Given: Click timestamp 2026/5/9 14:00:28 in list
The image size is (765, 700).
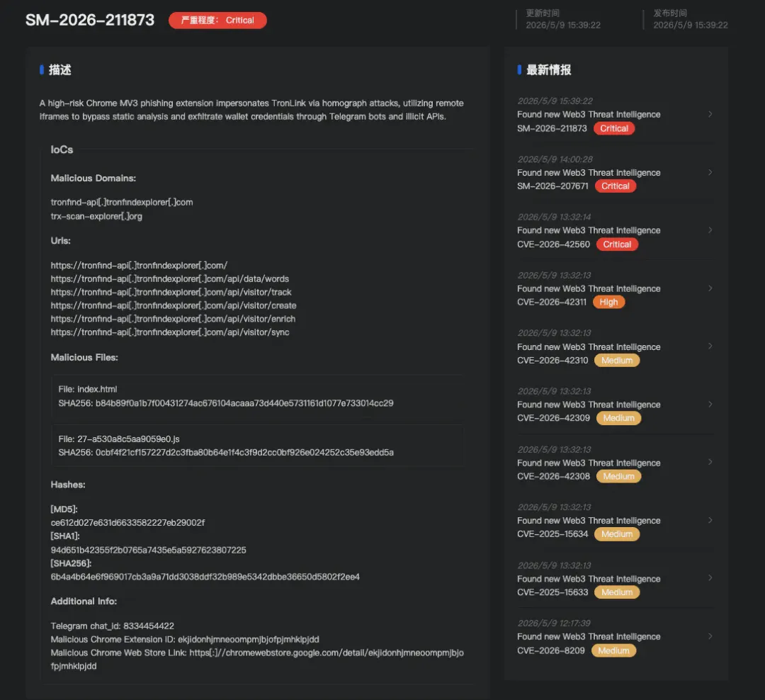Looking at the screenshot, I should tap(555, 159).
